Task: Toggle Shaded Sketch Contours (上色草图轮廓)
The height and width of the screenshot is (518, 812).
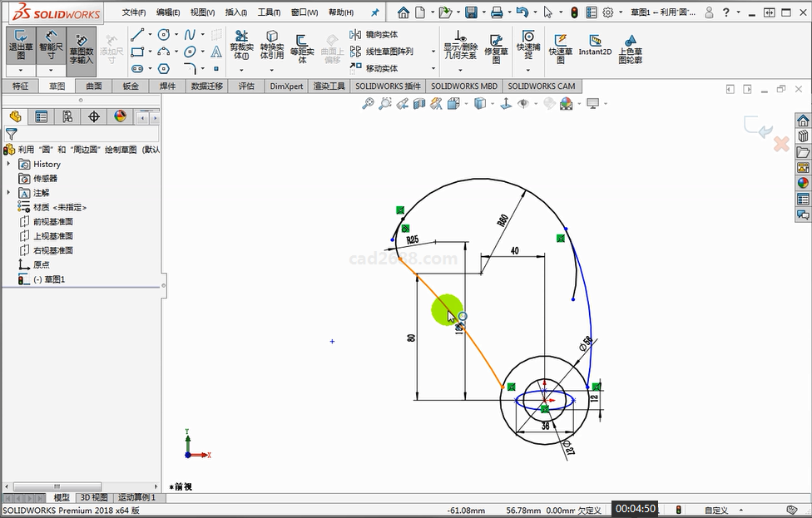Action: tap(630, 48)
